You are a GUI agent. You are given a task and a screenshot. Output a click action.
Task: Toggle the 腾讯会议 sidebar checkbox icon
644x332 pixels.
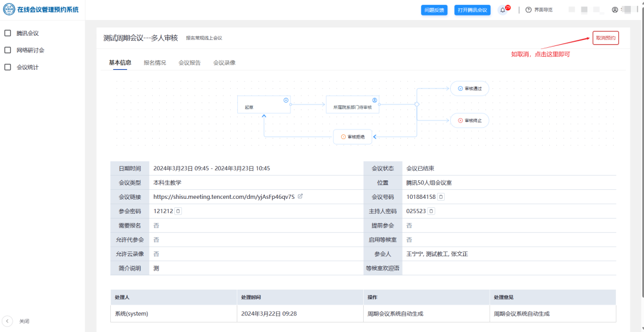pyautogui.click(x=7, y=33)
